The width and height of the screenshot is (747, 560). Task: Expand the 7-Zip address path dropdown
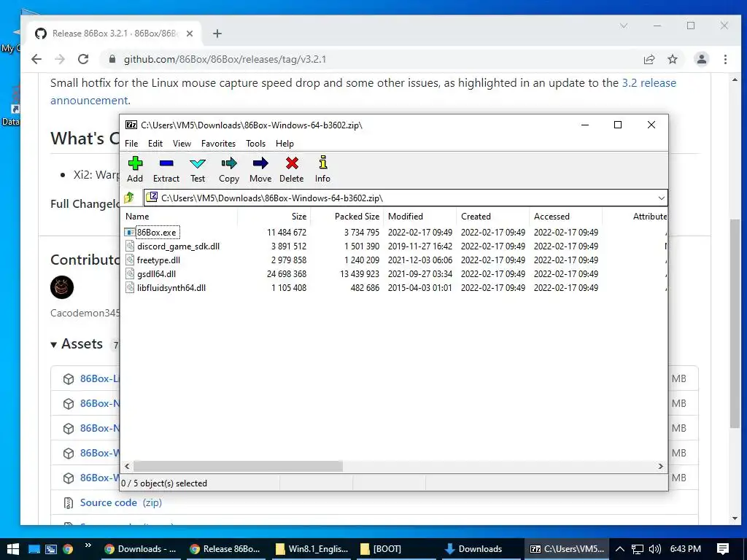point(661,198)
